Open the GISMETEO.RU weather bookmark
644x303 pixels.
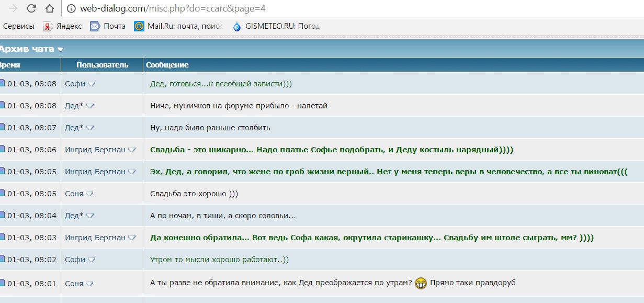point(276,26)
